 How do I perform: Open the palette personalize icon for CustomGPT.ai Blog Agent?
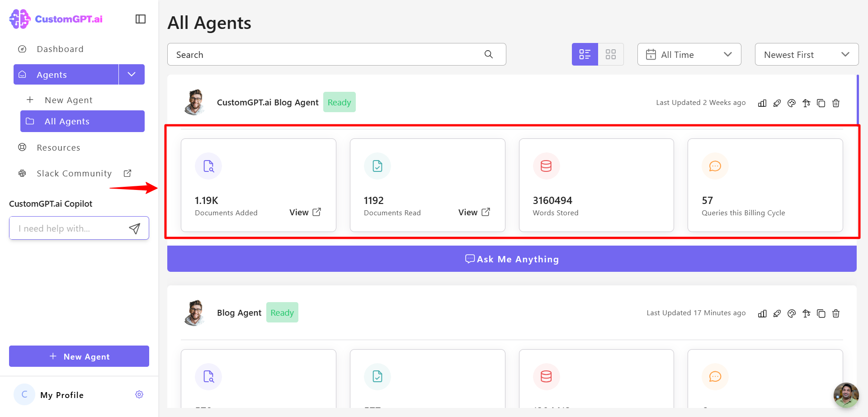792,103
